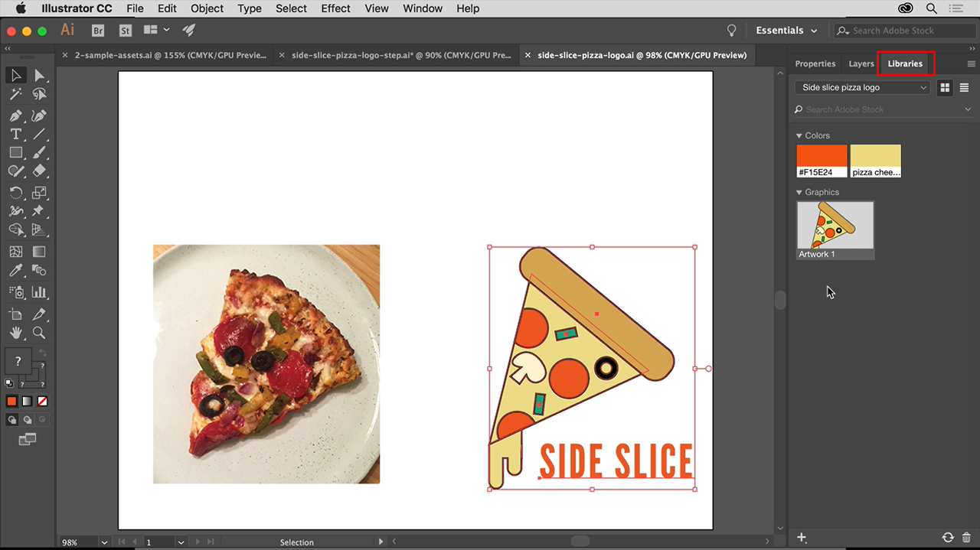
Task: Switch to side-slice-pizza-logo-step.ai tab
Action: point(401,55)
